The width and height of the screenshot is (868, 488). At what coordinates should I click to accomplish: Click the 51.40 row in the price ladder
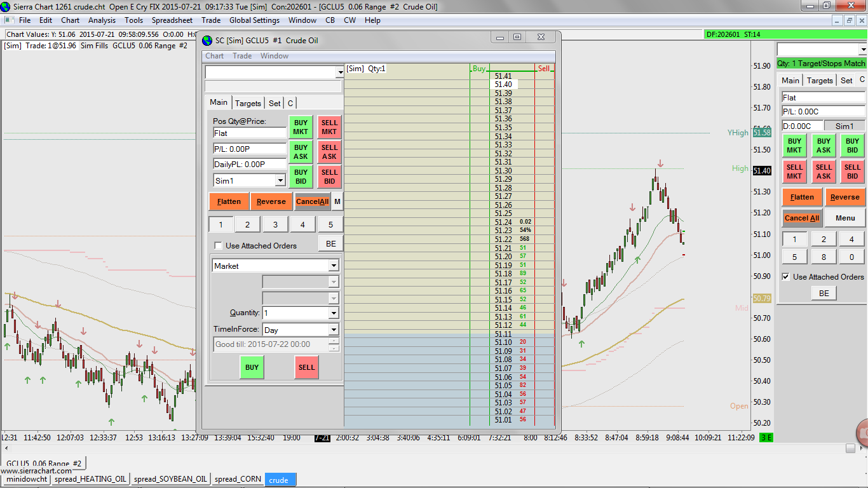[503, 85]
